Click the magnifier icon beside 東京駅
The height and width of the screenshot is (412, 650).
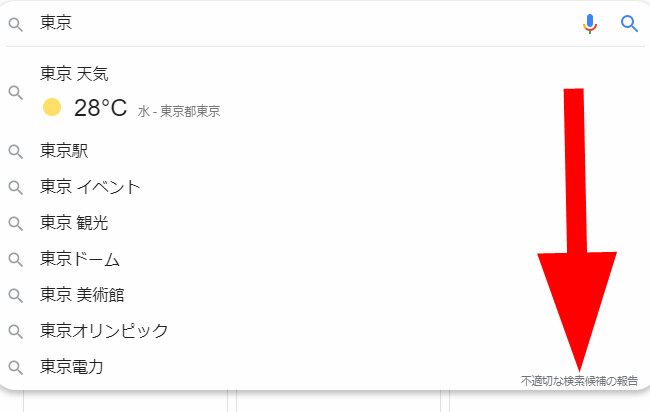(15, 151)
